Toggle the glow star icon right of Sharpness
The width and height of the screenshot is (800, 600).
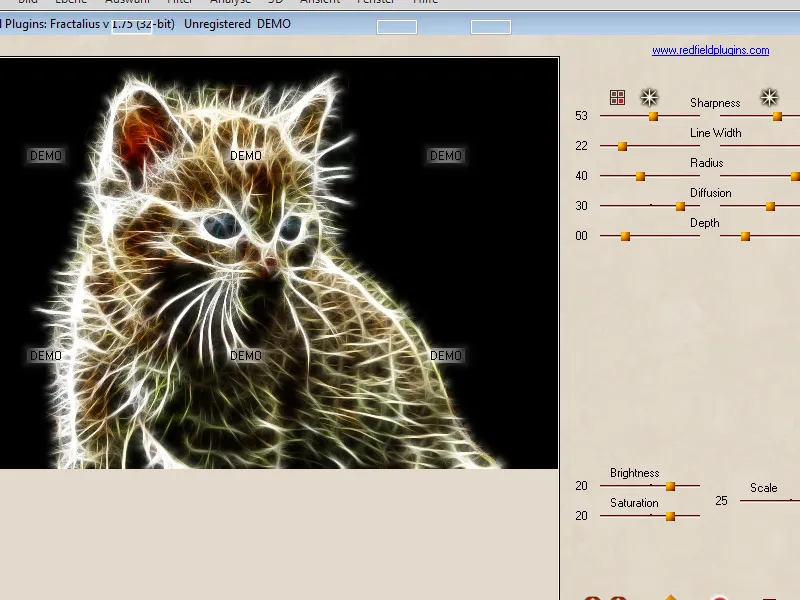click(769, 97)
